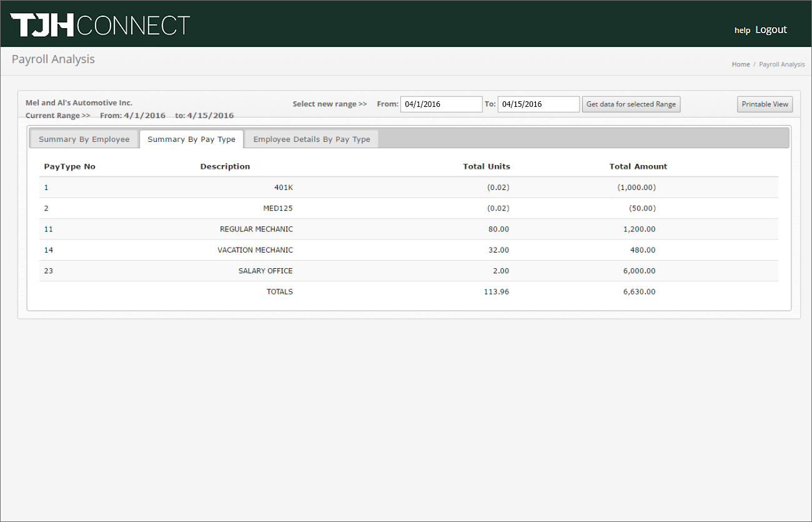The image size is (812, 522).
Task: Click the To date input field
Action: tap(538, 104)
